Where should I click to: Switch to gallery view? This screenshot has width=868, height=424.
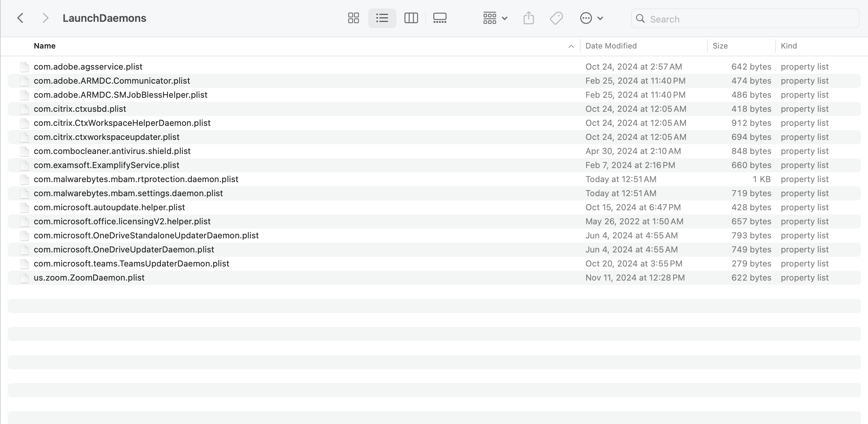pos(440,18)
